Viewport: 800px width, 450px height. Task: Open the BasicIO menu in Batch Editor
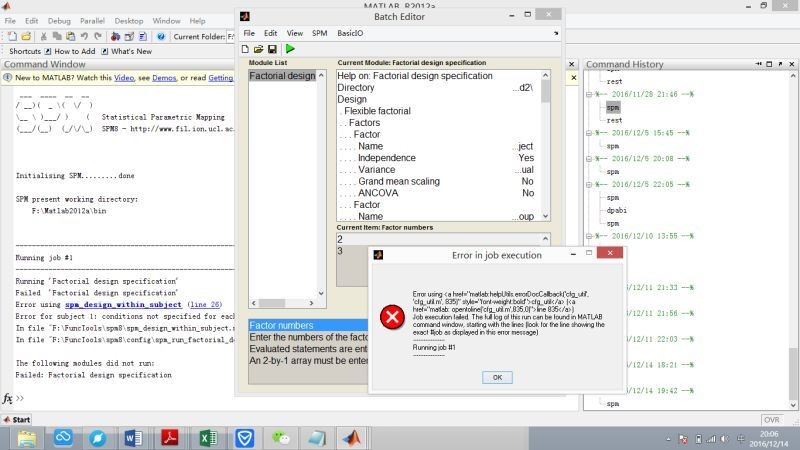[x=350, y=33]
